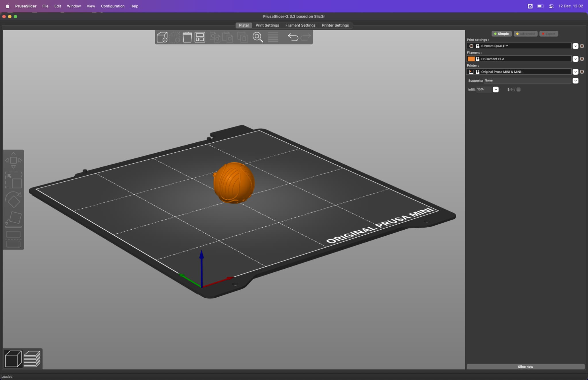
Task: Expand the Print settings preset dropdown
Action: (575, 46)
